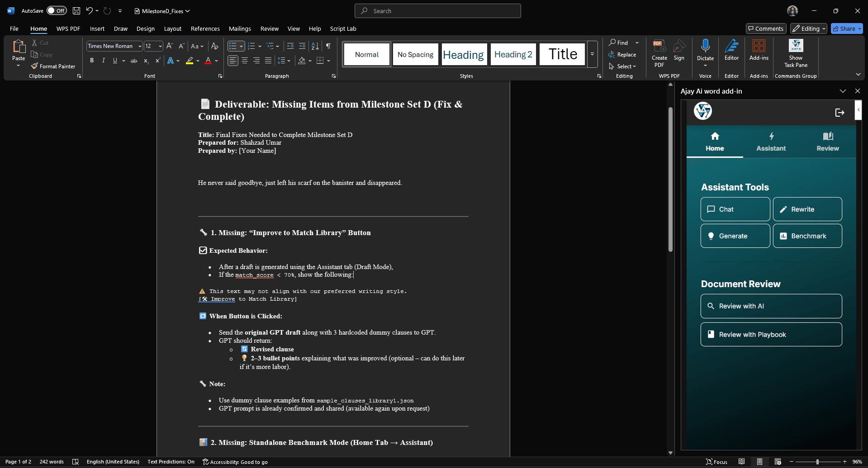Sort the selected text
This screenshot has height=468, width=868.
(x=315, y=46)
